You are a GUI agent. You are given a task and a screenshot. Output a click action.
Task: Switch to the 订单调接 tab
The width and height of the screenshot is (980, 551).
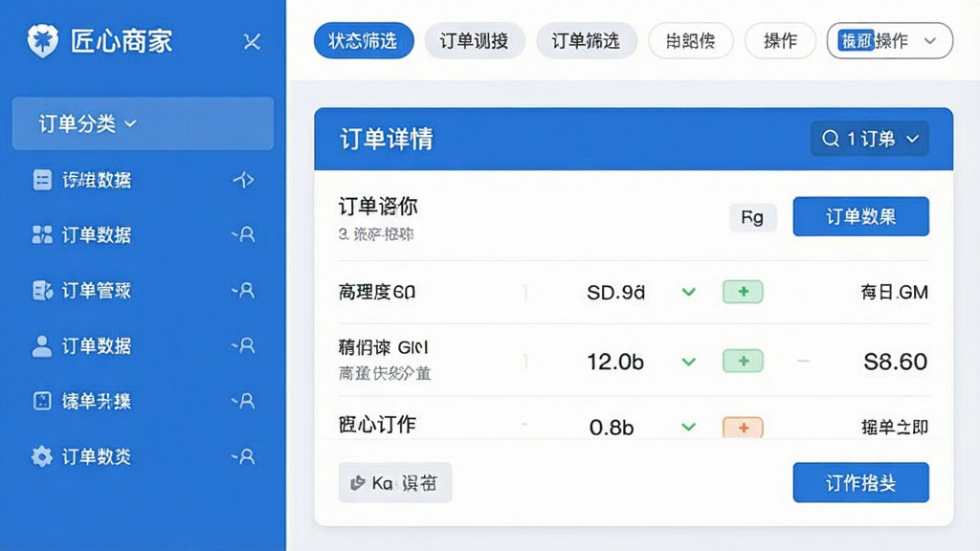click(x=475, y=40)
